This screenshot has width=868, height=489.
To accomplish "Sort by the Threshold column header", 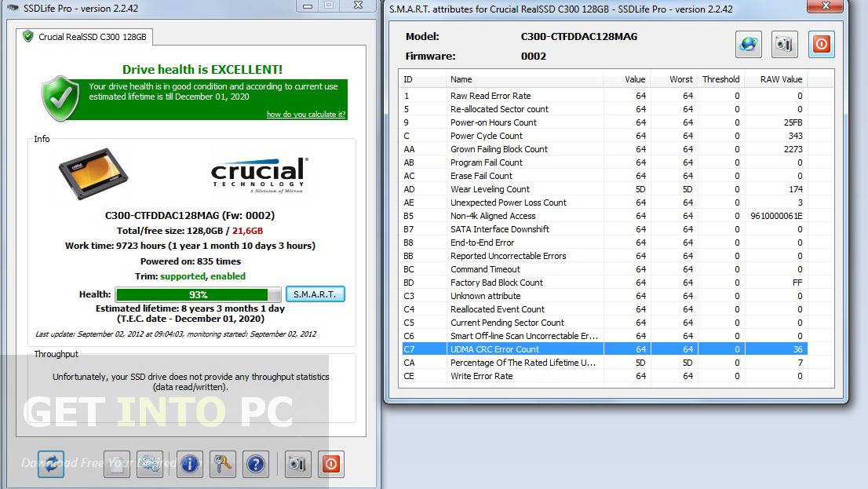I will coord(720,79).
